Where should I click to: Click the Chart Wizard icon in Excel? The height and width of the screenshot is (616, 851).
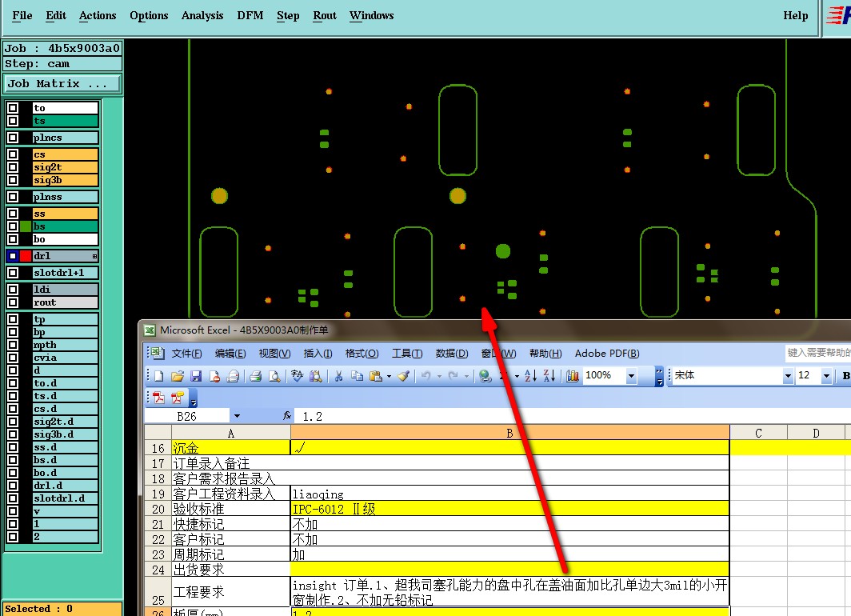tap(572, 375)
